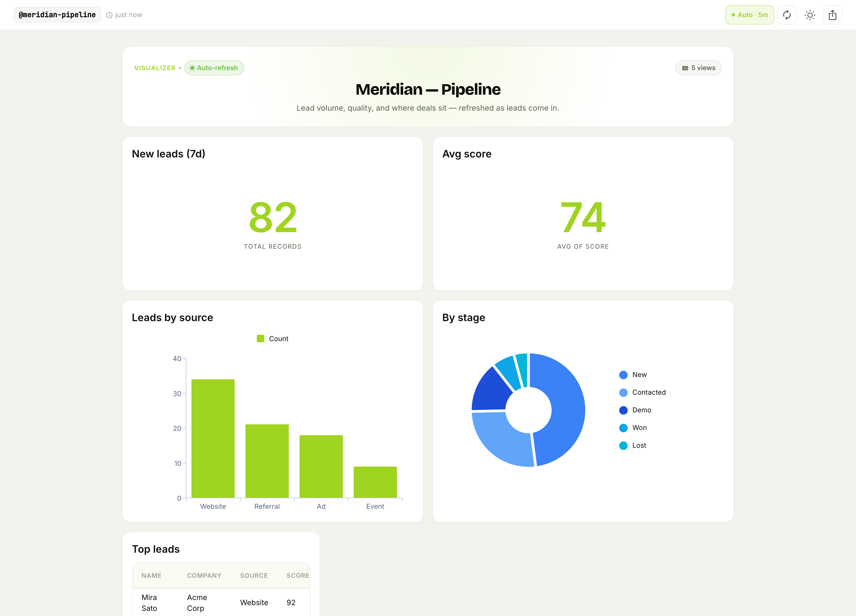Viewport: 856px width, 616px height.
Task: Toggle the Contacted stage legend dot
Action: point(623,392)
